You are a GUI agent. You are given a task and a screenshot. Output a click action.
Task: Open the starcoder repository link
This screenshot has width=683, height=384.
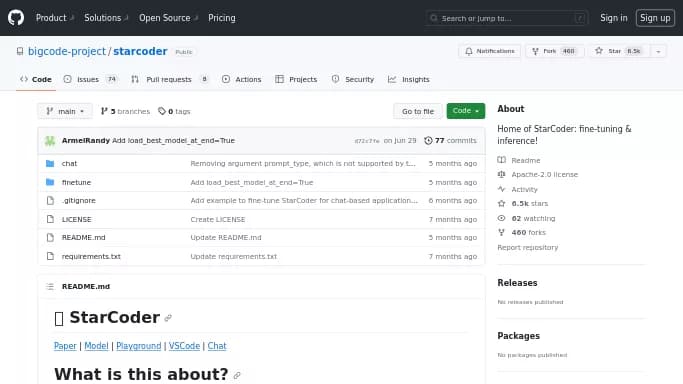[140, 51]
